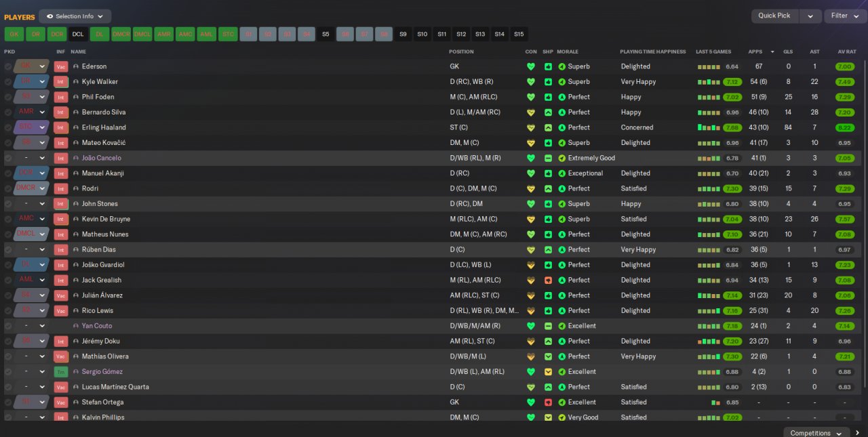Select the S5 substitute chip
Viewport: 868px width, 437px height.
pos(325,34)
